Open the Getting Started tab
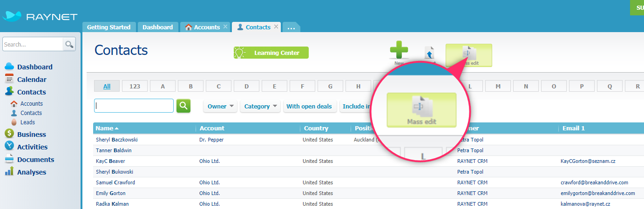This screenshot has width=644, height=209. tap(109, 27)
